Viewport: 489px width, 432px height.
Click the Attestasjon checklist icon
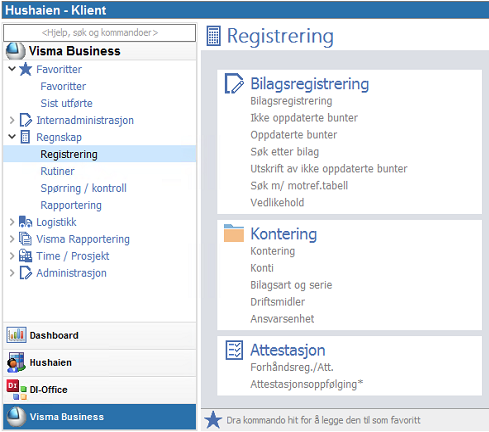tap(234, 350)
